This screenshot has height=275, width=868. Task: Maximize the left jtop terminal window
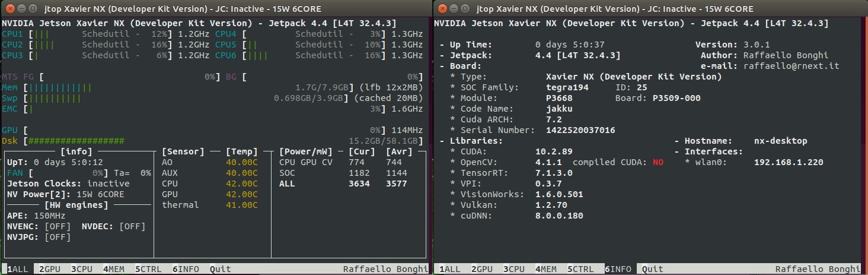pos(31,9)
